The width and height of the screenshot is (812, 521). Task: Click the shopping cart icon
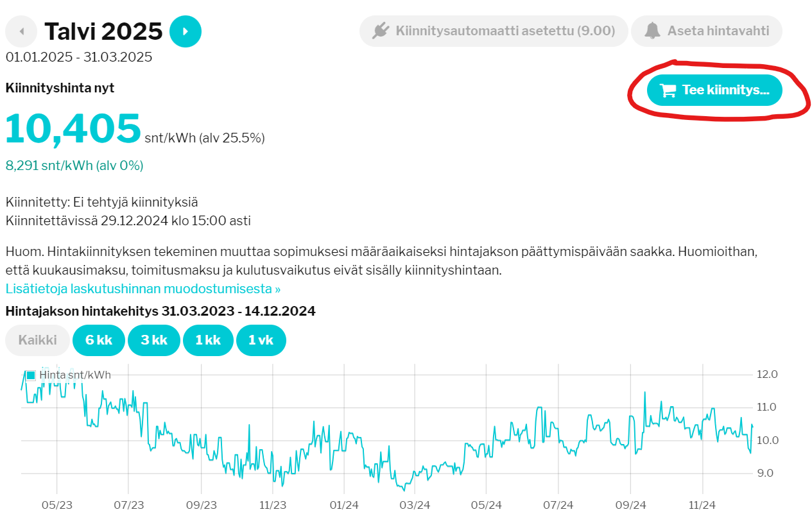point(668,90)
